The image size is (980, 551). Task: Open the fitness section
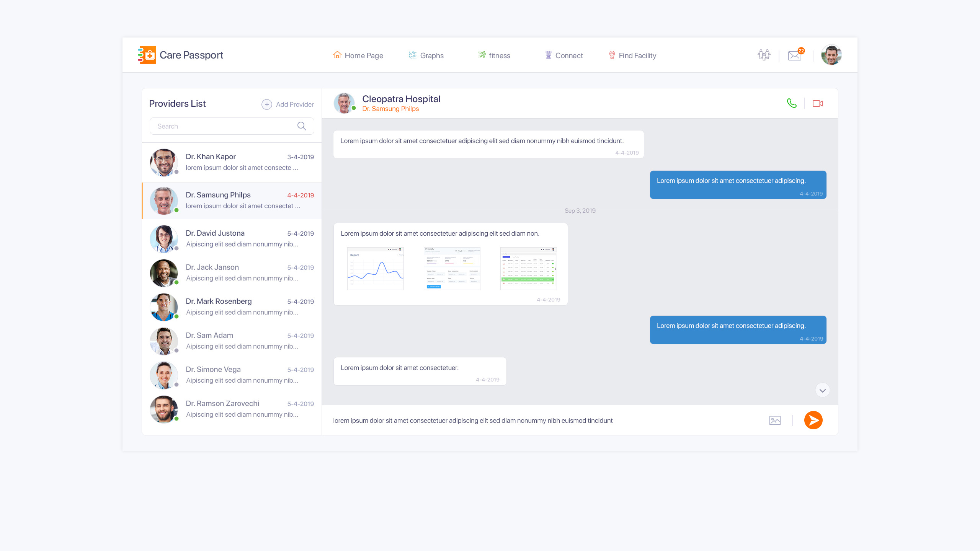click(494, 55)
